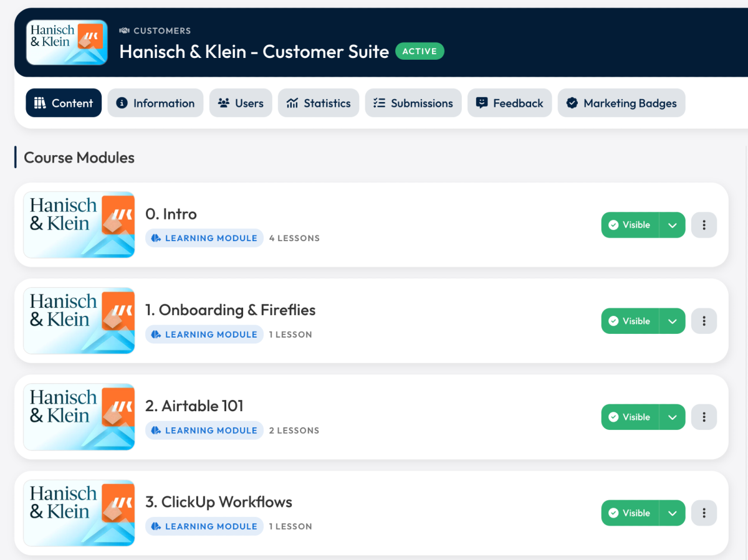Click '2 LESSONS' under Airtable 101

coord(294,430)
